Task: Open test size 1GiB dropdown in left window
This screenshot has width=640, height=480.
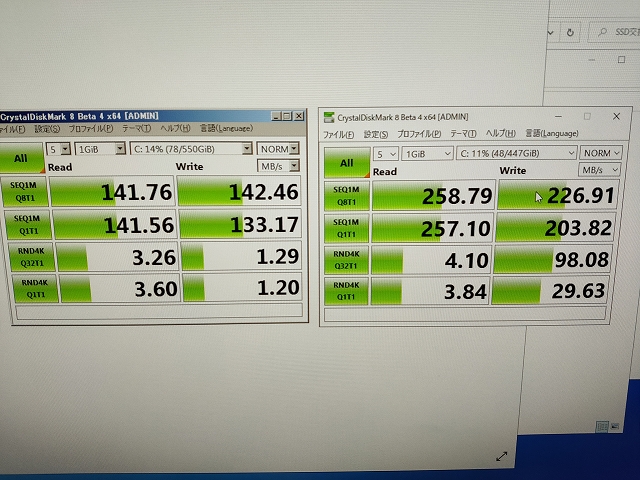Action: tap(100, 149)
